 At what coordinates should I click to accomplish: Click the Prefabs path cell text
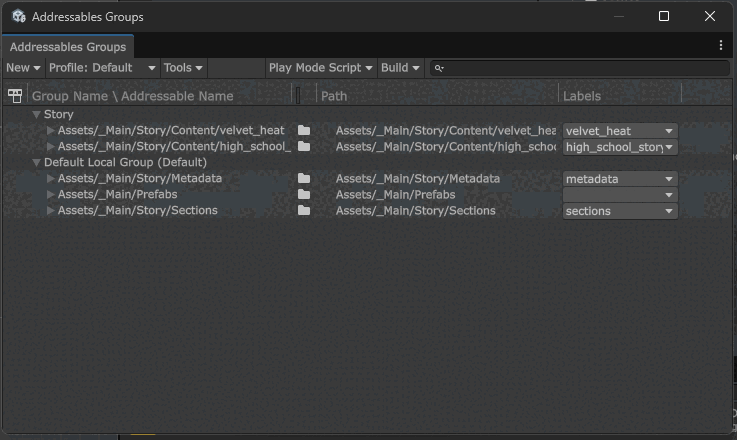[x=395, y=195]
